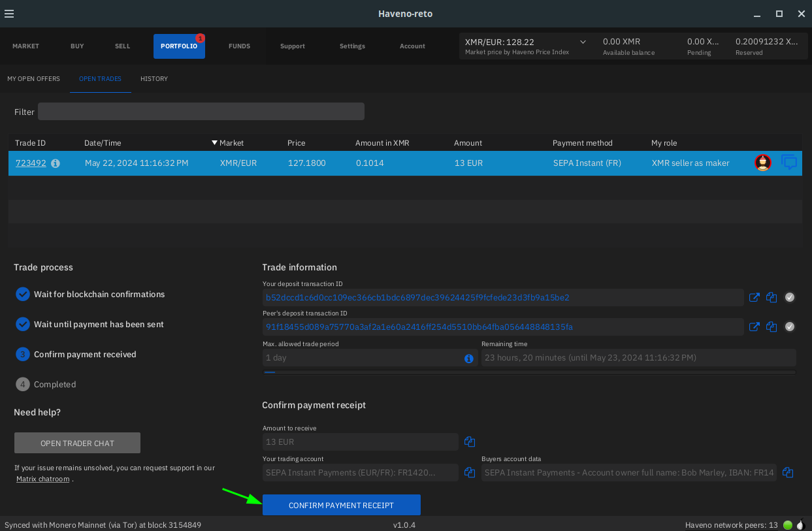Click the 'SEPA Instant (FR)' payment cell
This screenshot has width=812, height=531.
coord(587,163)
